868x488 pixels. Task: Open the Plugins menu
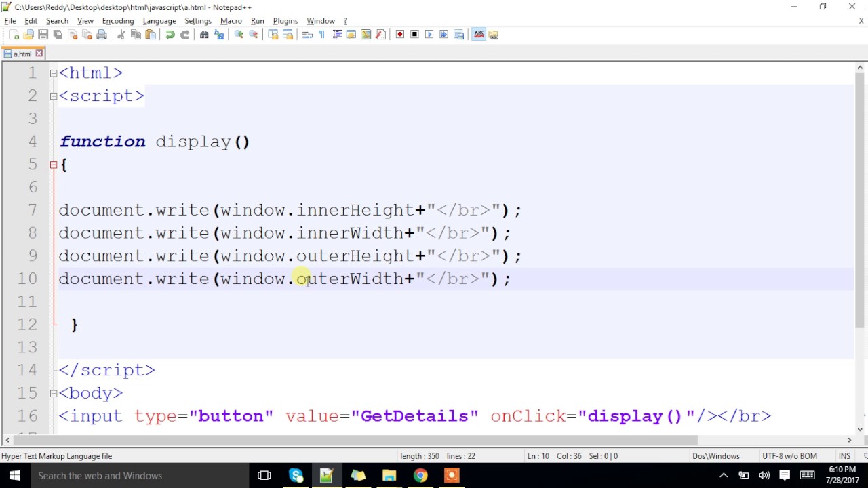[285, 21]
